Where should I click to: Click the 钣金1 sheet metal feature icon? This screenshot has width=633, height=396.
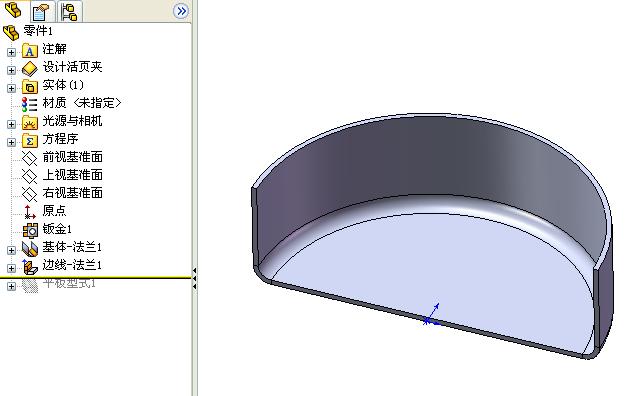(x=30, y=230)
